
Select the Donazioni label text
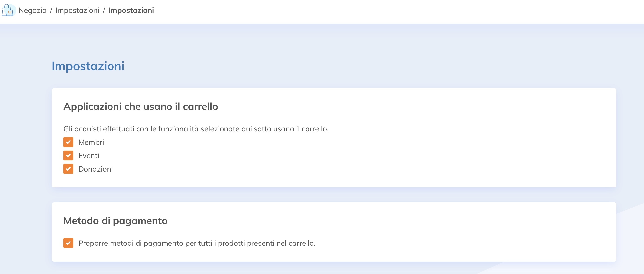click(95, 169)
